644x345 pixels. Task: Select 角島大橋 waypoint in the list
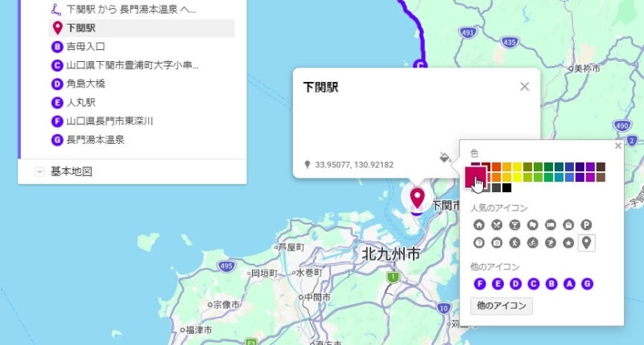[x=85, y=84]
